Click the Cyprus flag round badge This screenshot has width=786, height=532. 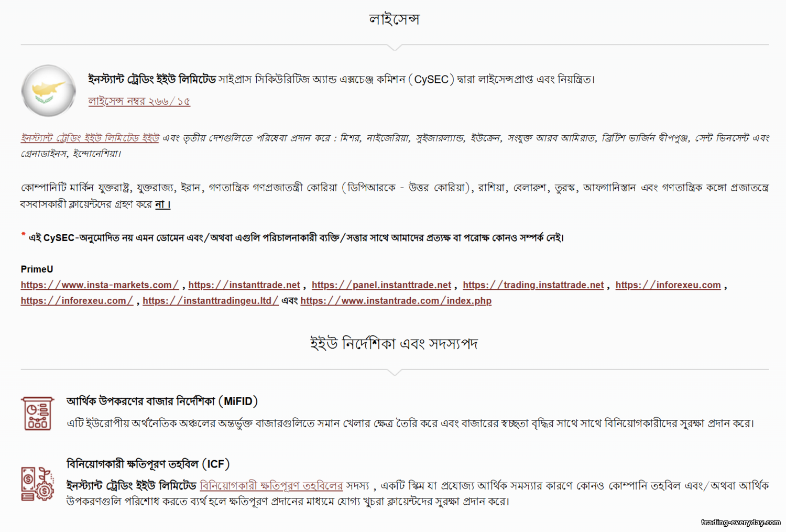point(49,91)
